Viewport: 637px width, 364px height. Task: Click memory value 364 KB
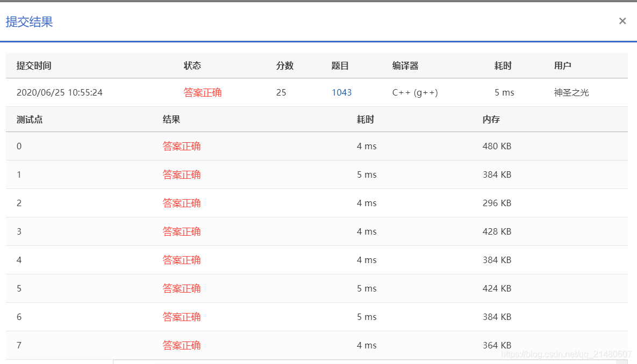pyautogui.click(x=497, y=345)
